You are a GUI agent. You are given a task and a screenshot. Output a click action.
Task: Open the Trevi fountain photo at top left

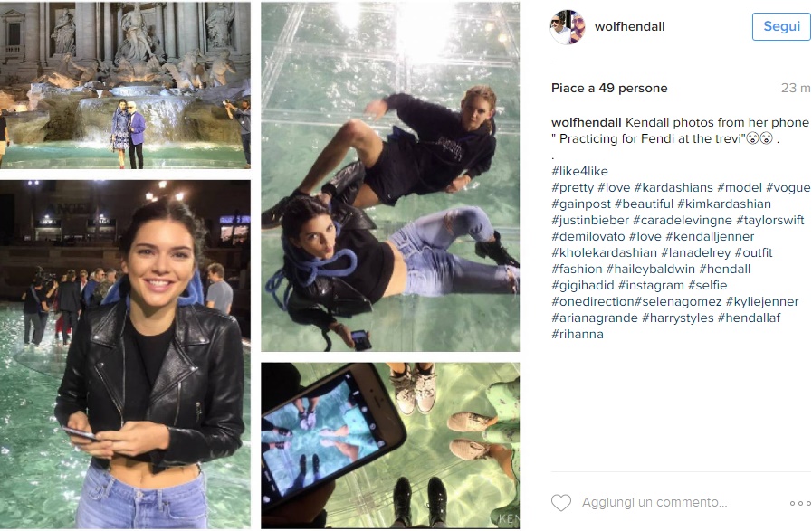click(125, 85)
